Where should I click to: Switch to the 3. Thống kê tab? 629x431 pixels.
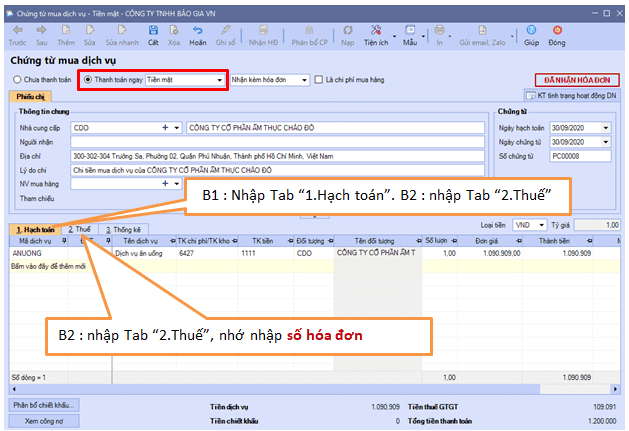pos(125,229)
